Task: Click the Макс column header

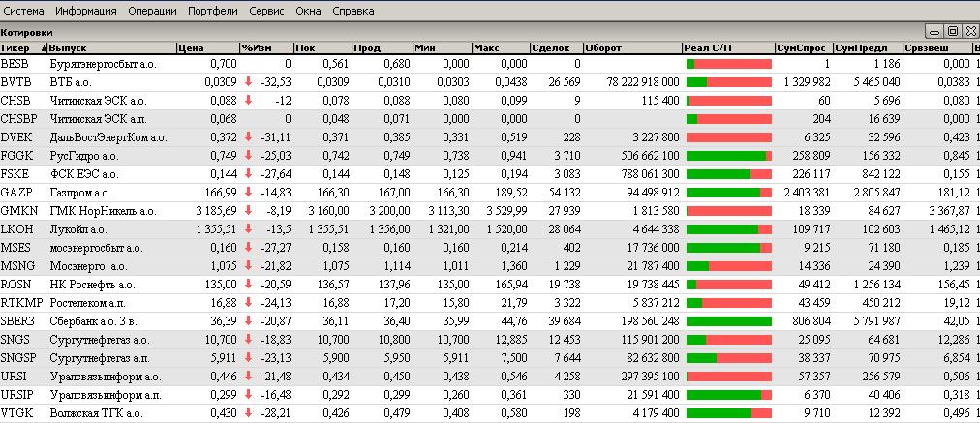Action: click(x=501, y=48)
